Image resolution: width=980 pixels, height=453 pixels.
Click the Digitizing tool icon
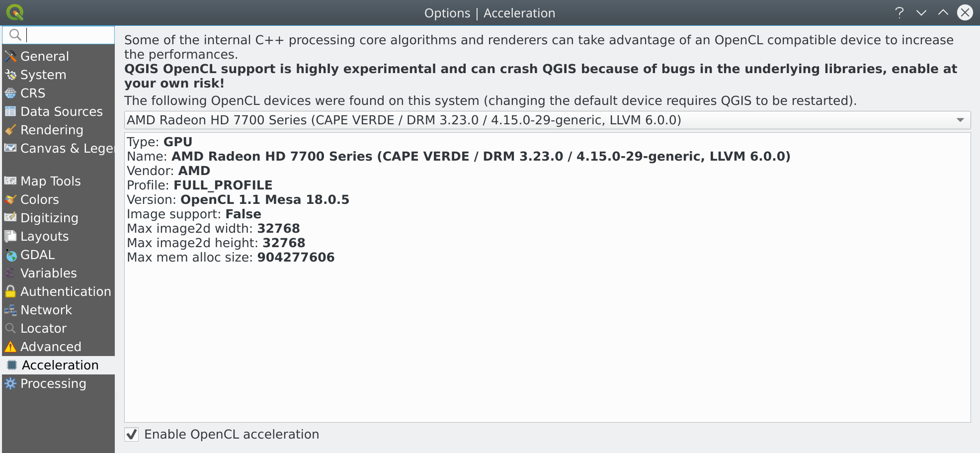tap(10, 218)
